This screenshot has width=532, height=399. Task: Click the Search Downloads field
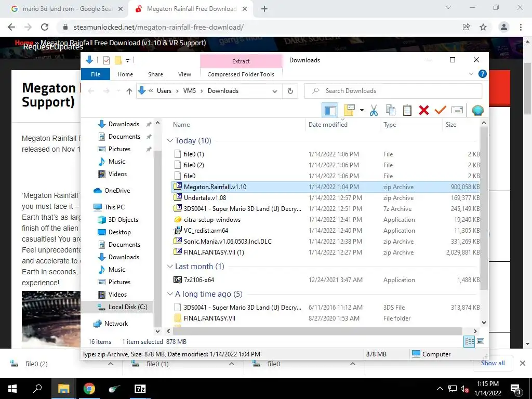click(393, 91)
